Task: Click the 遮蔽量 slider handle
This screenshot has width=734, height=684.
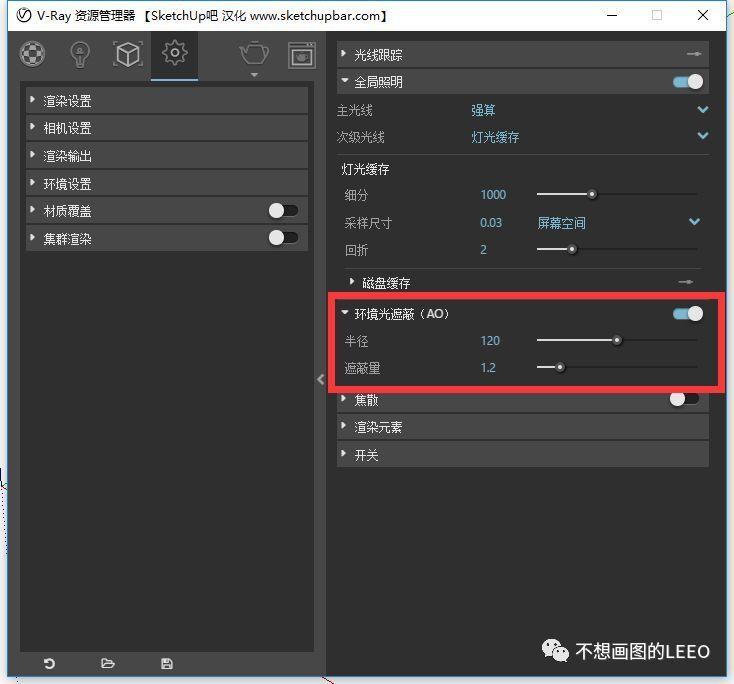Action: [560, 368]
